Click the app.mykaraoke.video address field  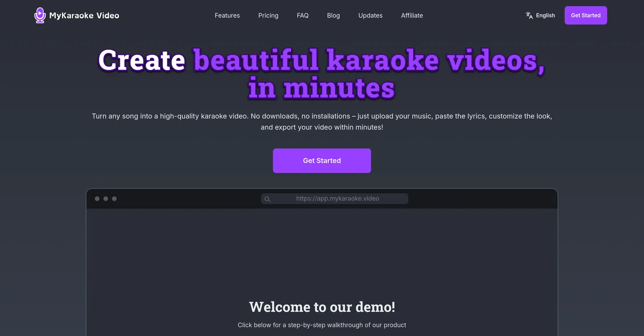(338, 199)
